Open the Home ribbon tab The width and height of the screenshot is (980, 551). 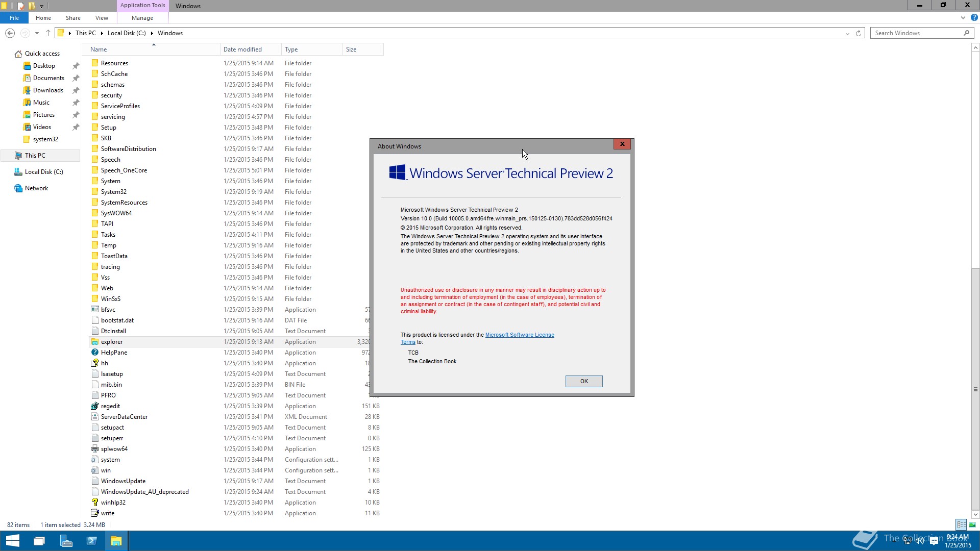[x=43, y=18]
